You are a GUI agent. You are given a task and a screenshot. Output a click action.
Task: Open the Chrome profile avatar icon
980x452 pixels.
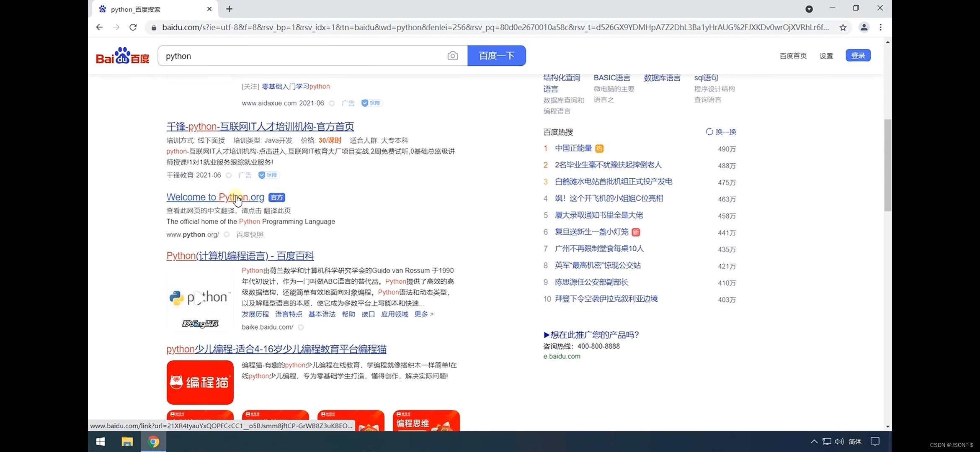click(x=864, y=27)
